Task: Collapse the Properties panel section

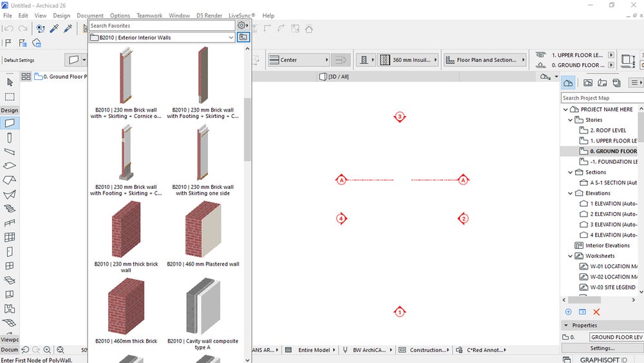Action: [566, 325]
